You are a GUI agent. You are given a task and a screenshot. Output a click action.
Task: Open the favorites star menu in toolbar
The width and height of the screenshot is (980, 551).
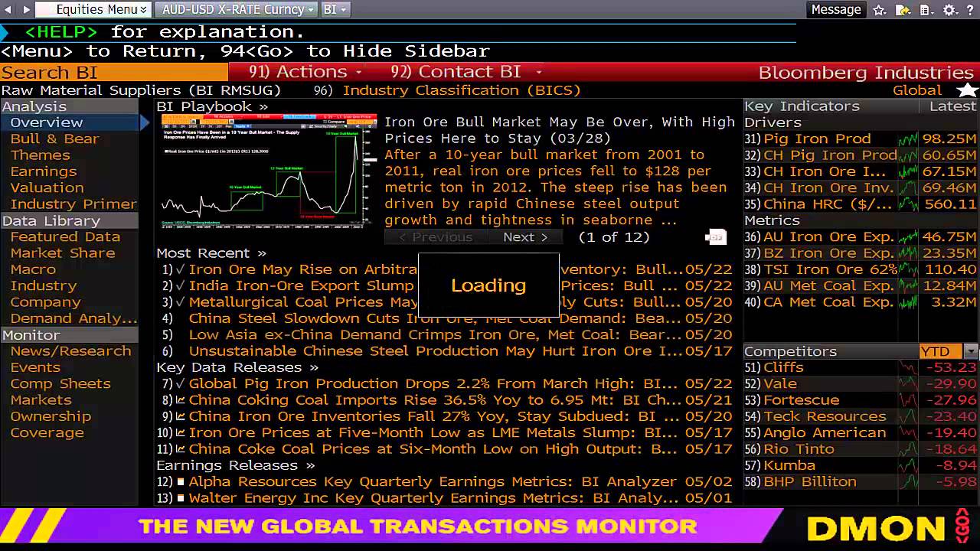880,10
